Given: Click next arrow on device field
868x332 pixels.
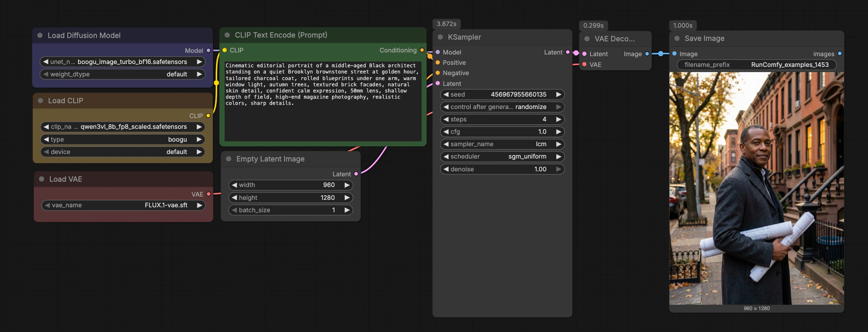Looking at the screenshot, I should (199, 152).
